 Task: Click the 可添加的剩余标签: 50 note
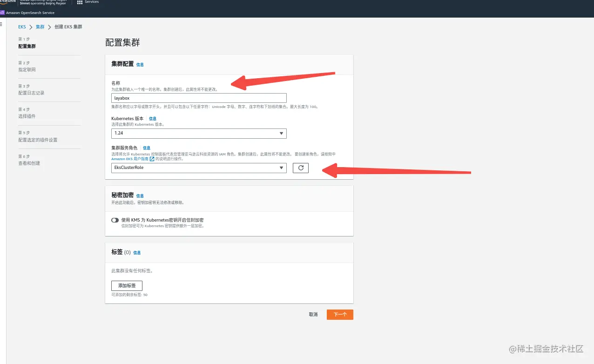click(x=129, y=295)
